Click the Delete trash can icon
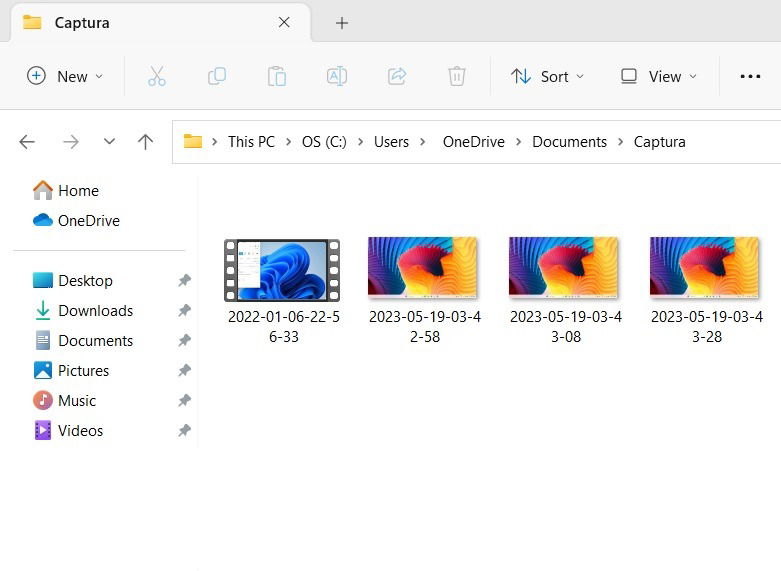Viewport: 781px width, 571px height. [457, 76]
